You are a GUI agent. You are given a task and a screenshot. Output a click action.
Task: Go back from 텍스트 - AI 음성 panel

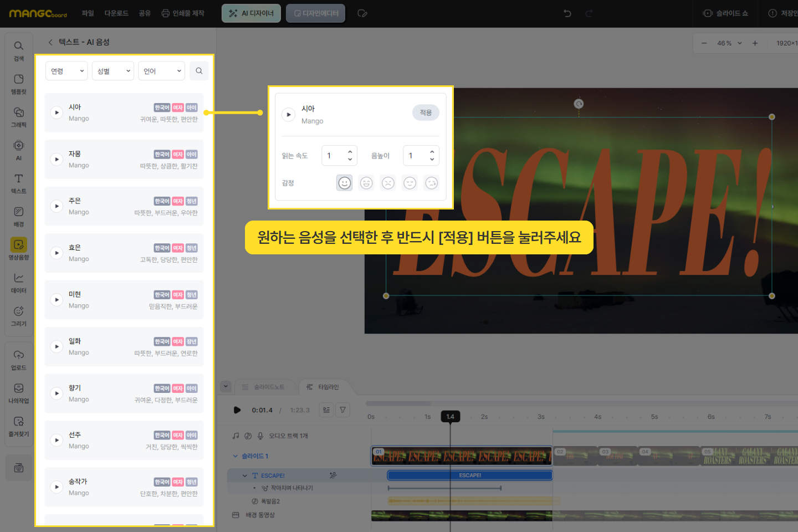pyautogui.click(x=50, y=42)
